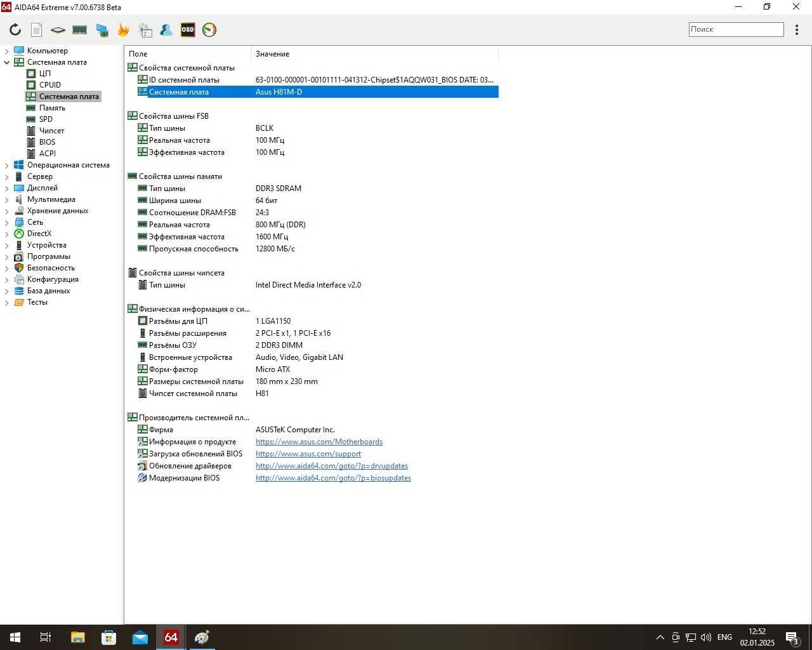
Task: Open File Explorer from the taskbar
Action: [77, 637]
